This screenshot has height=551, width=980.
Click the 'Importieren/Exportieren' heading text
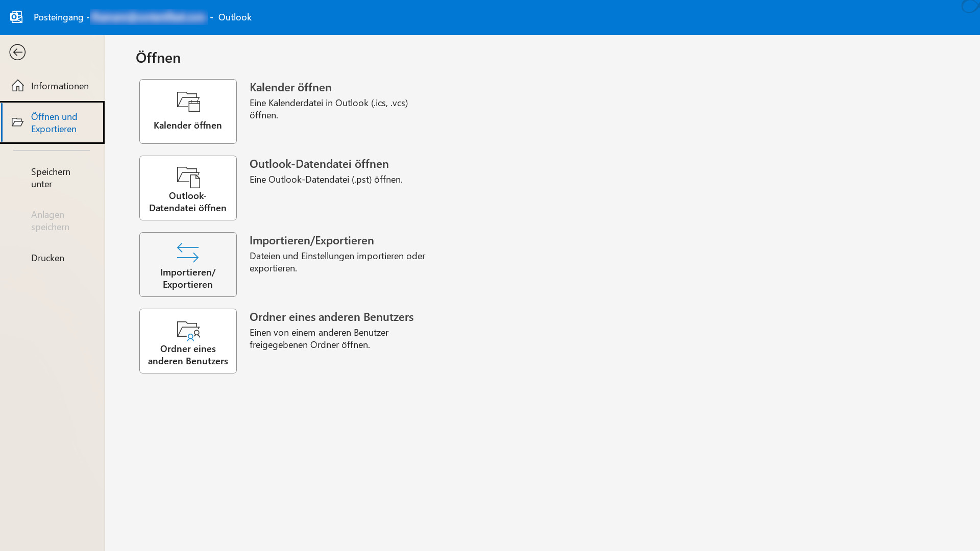[x=312, y=240]
